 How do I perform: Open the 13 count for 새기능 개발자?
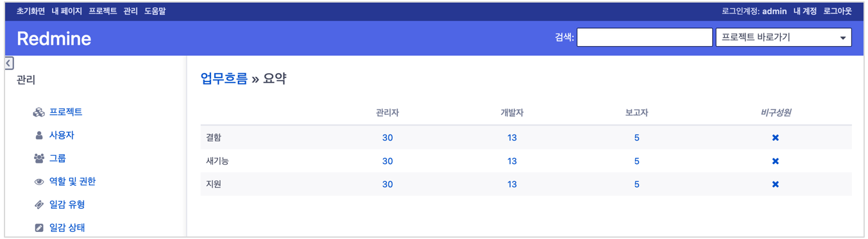512,161
